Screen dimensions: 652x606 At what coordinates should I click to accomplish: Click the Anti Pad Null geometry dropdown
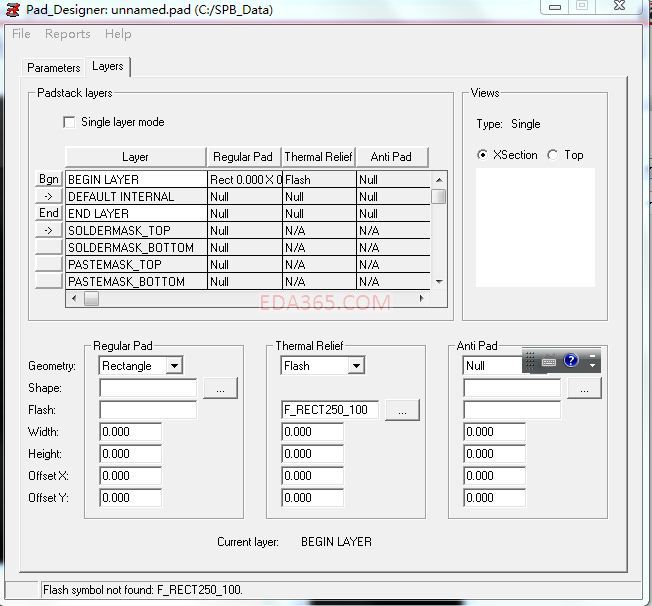492,366
